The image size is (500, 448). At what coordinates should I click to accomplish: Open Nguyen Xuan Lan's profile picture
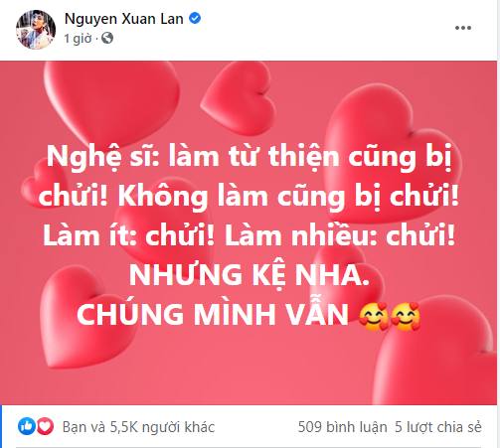tap(36, 30)
